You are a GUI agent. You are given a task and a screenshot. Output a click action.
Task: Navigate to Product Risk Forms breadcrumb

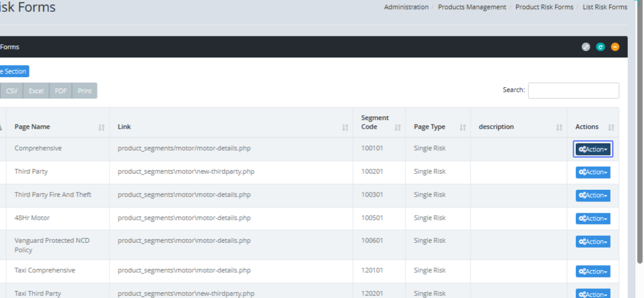(x=544, y=7)
